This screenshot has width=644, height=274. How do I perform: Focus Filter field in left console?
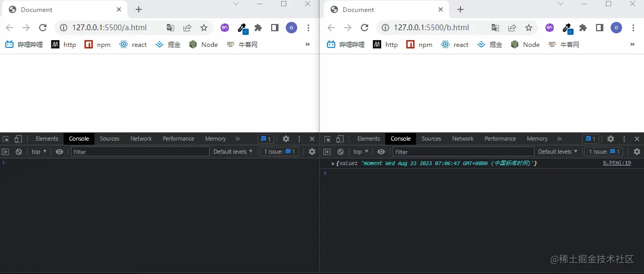click(x=140, y=152)
